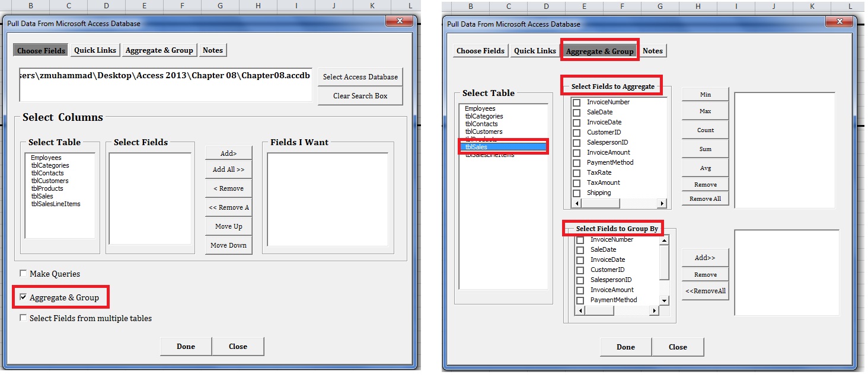Check InvoiceAmount in Select Fields to Group By
868x375 pixels.
tap(580, 290)
